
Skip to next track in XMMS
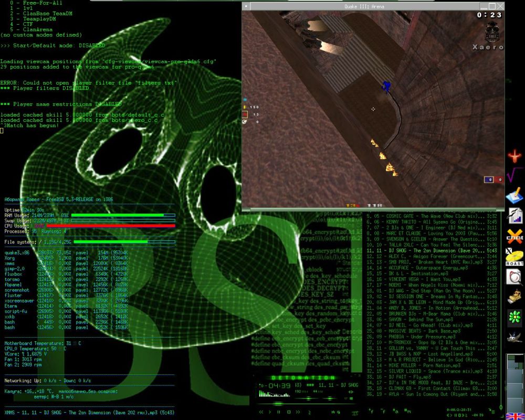pos(298,412)
